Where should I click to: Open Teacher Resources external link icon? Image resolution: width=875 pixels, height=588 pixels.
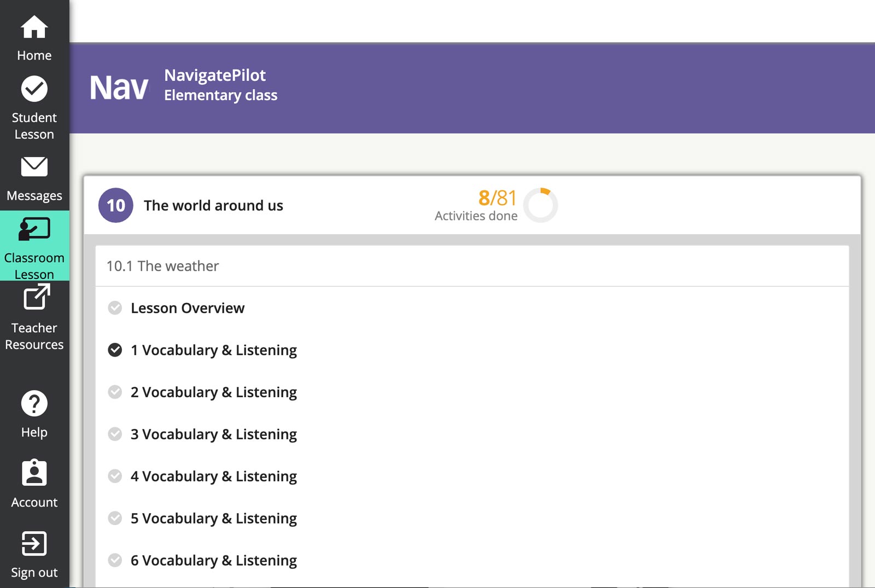coord(36,298)
